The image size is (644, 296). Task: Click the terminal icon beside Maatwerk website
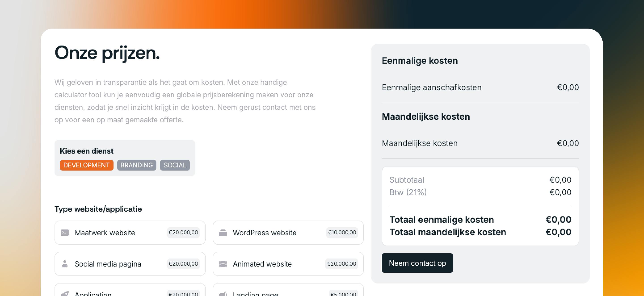click(x=65, y=233)
